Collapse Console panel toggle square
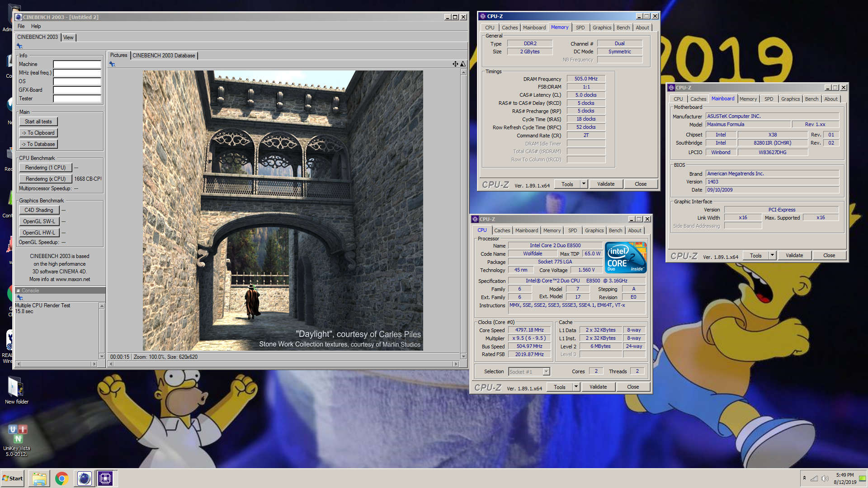This screenshot has width=868, height=488. (18, 291)
